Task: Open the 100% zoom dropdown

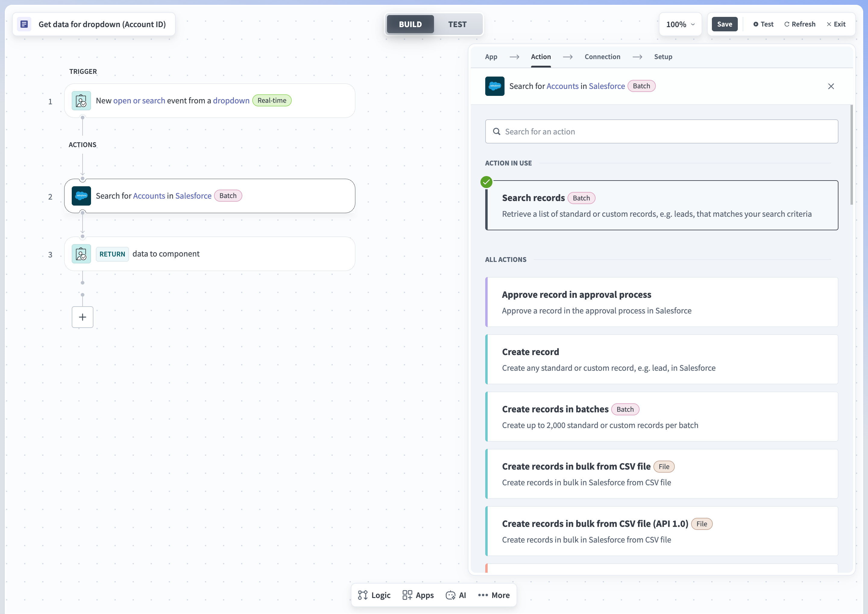Action: tap(680, 24)
